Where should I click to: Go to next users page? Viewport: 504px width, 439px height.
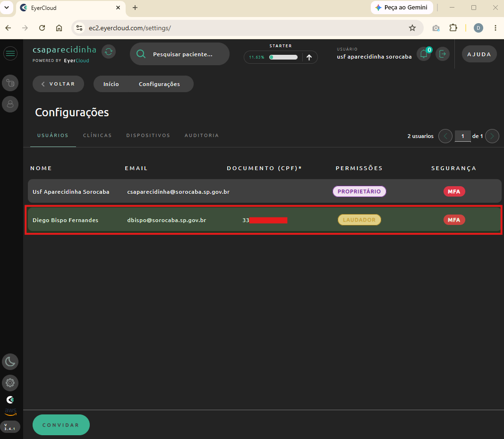[492, 136]
